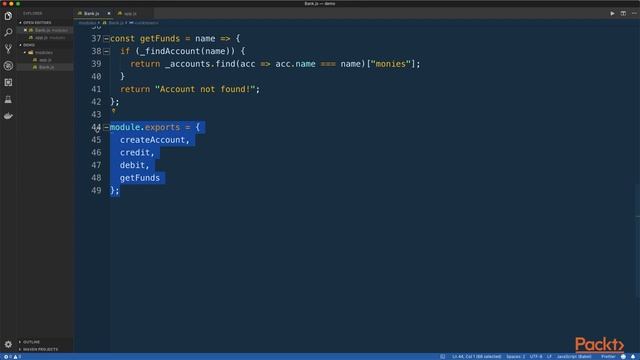
Task: Click on ["monies"] on line 39
Action: click(391, 64)
